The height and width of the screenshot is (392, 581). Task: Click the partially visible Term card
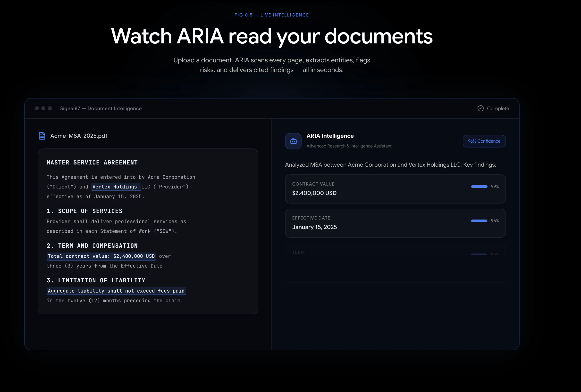pos(395,250)
